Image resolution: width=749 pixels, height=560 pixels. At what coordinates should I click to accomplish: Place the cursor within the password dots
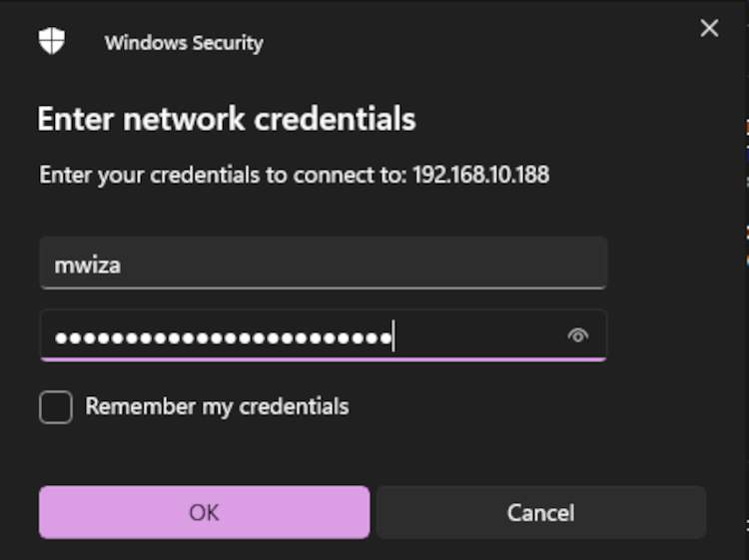click(x=224, y=338)
